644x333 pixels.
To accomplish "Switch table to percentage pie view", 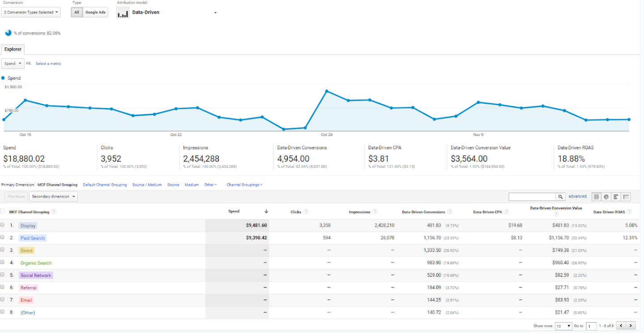I will tap(606, 197).
